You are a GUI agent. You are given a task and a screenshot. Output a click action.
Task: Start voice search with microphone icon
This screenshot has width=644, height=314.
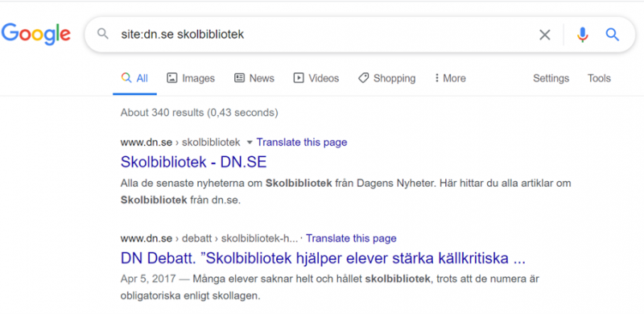pos(582,35)
